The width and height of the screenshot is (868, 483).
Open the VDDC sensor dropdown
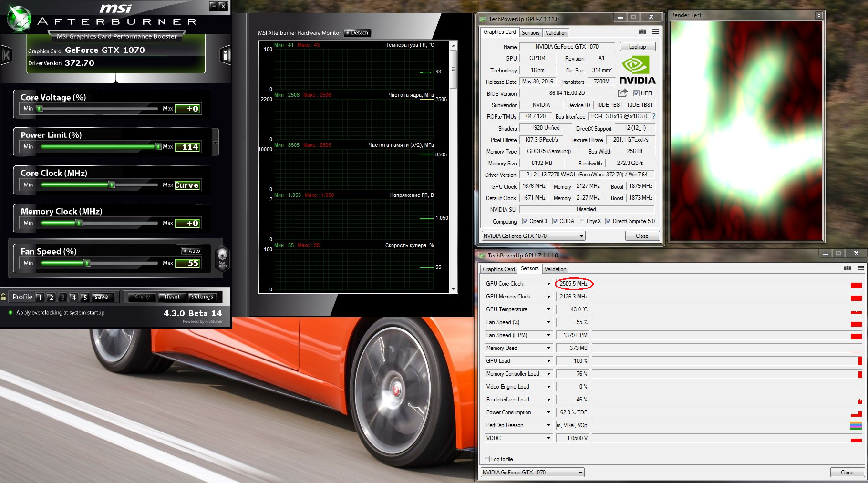point(548,438)
